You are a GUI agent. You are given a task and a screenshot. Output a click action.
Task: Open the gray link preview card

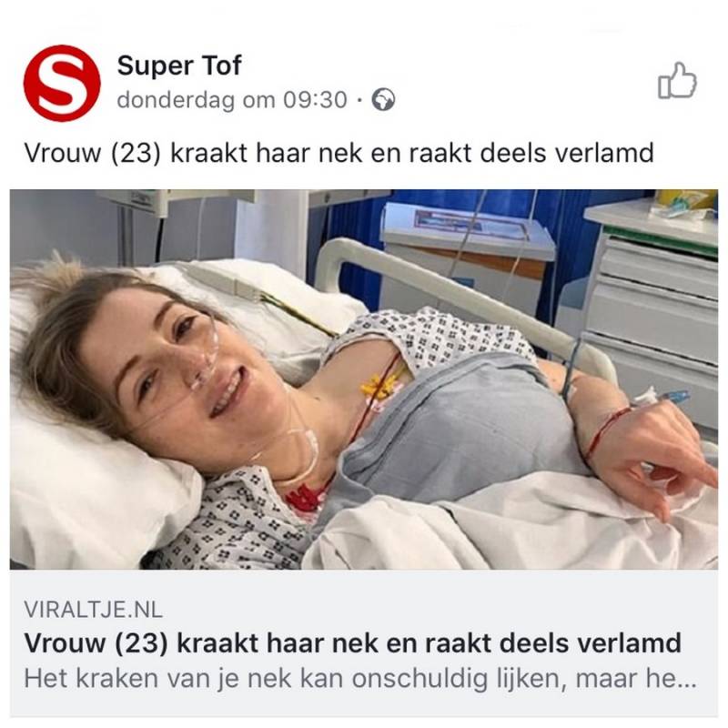[364, 643]
